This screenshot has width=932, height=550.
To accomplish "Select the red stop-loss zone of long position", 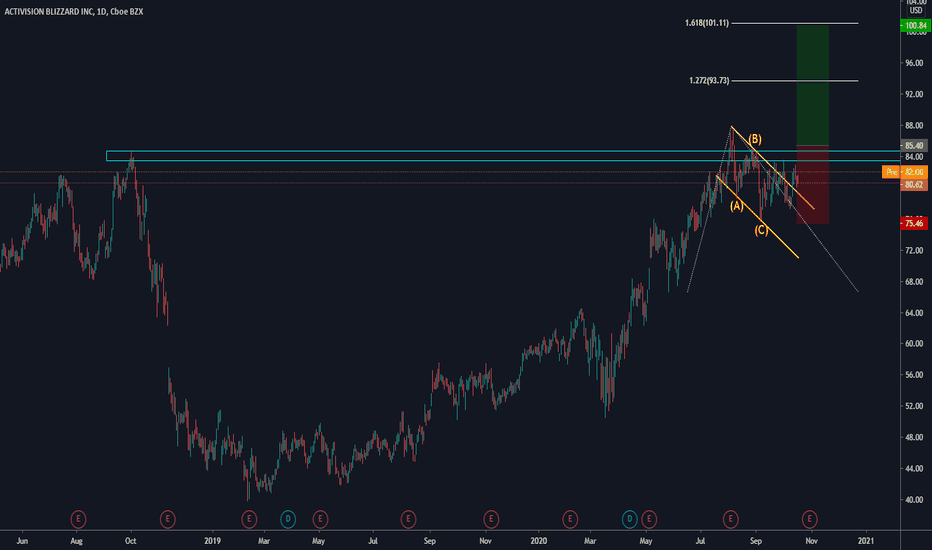I will pos(813,184).
